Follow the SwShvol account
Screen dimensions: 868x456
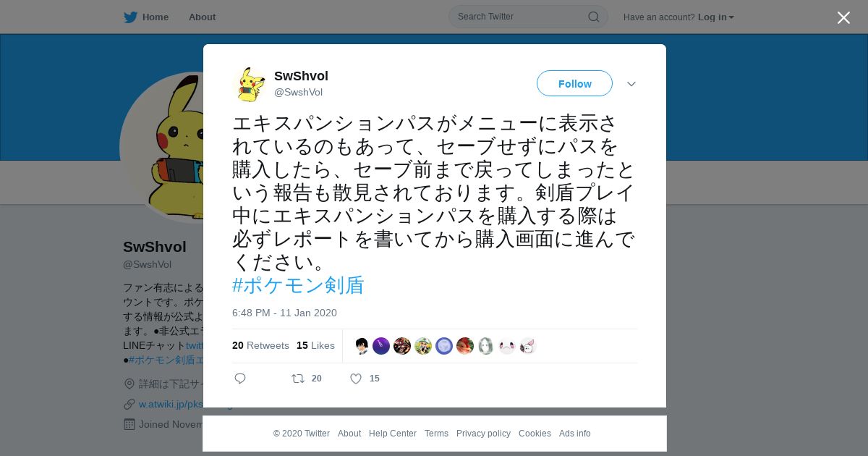tap(574, 83)
